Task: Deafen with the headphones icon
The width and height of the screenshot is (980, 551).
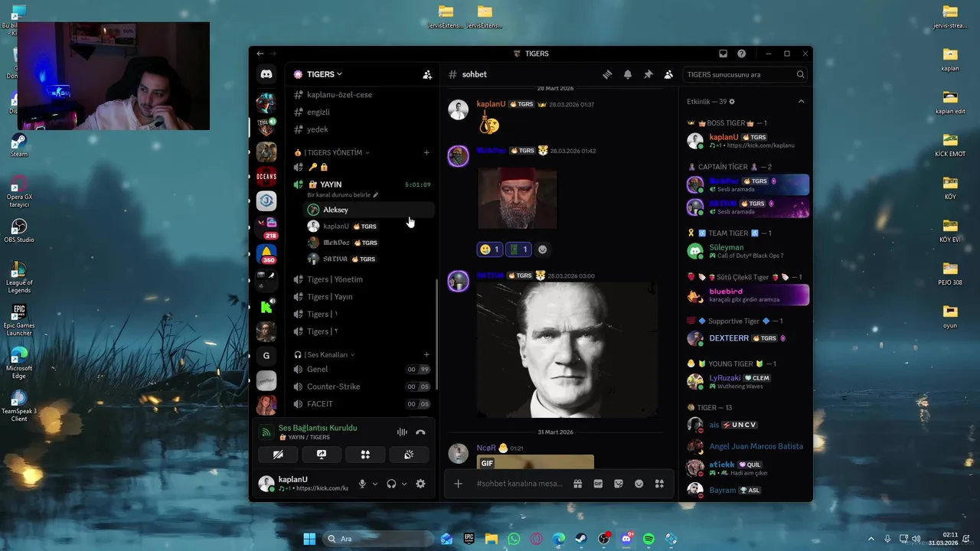Action: 391,484
